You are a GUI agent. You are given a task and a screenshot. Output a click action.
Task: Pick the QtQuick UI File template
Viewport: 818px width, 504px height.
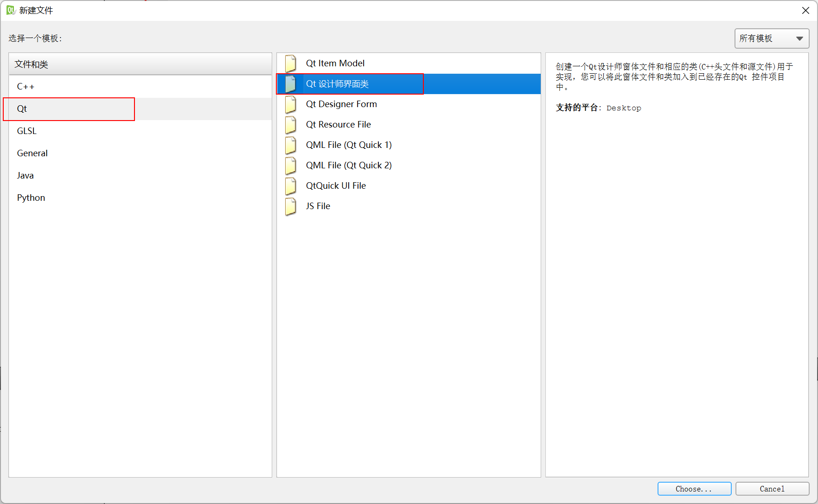409,186
